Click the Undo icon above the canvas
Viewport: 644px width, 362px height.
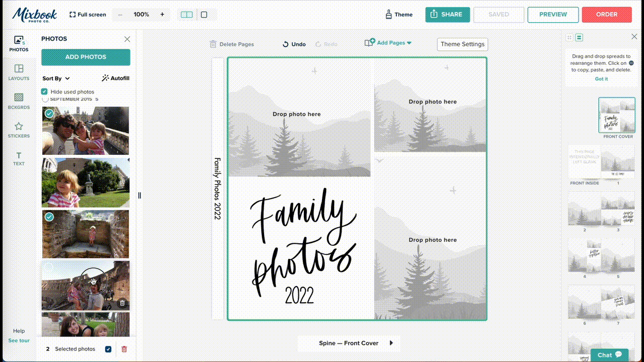pos(285,44)
